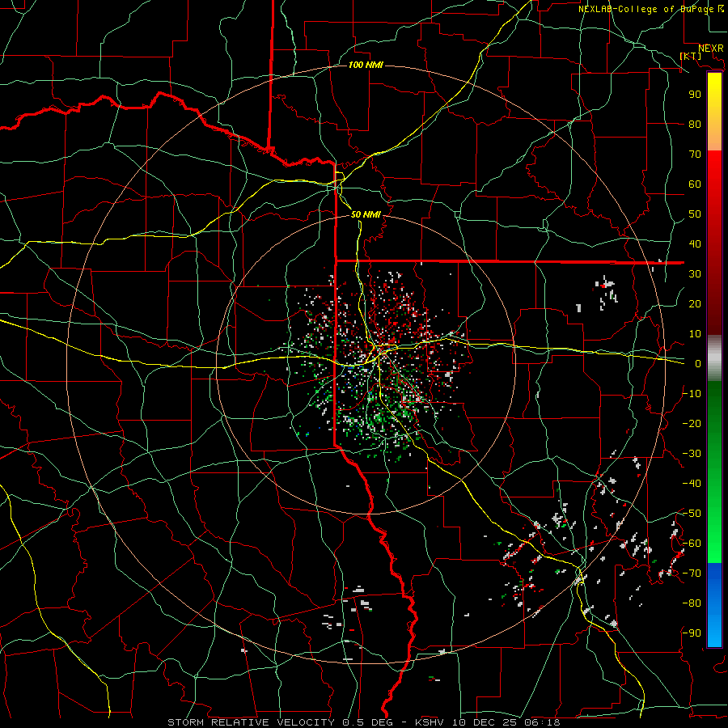Click the "NEXR" label above the color bar

(711, 49)
